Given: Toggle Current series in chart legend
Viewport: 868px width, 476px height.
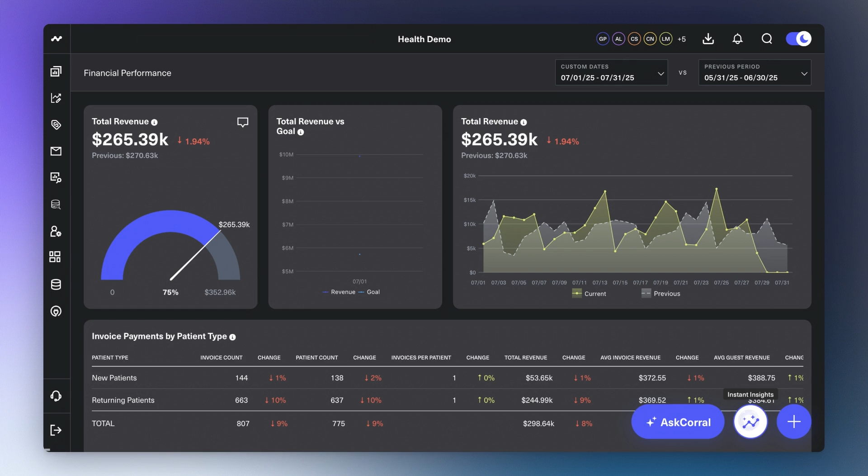Looking at the screenshot, I should point(589,294).
